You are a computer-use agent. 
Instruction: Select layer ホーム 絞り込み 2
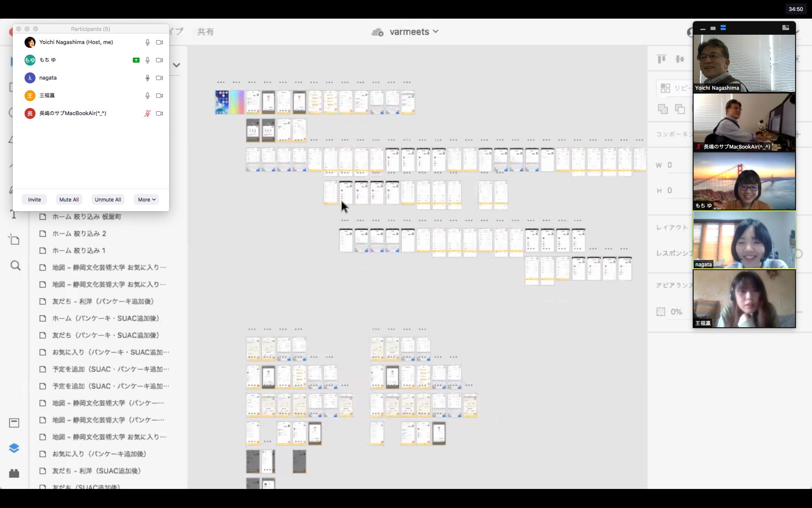click(79, 234)
